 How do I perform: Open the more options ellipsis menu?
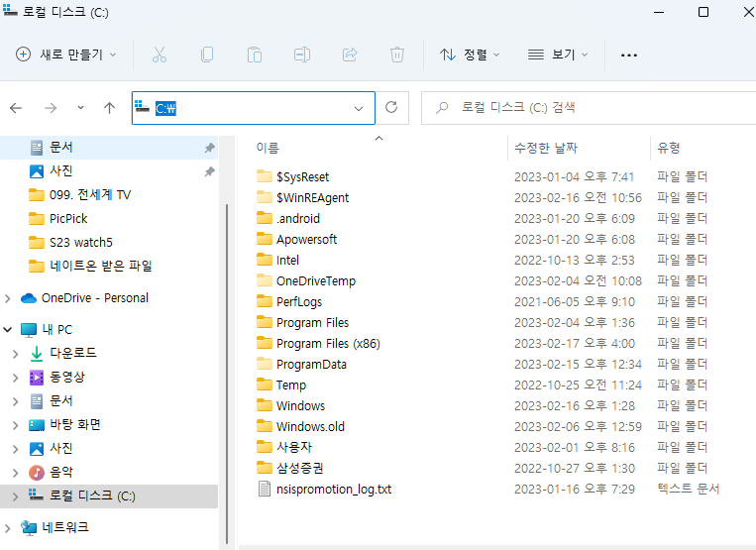[x=629, y=55]
